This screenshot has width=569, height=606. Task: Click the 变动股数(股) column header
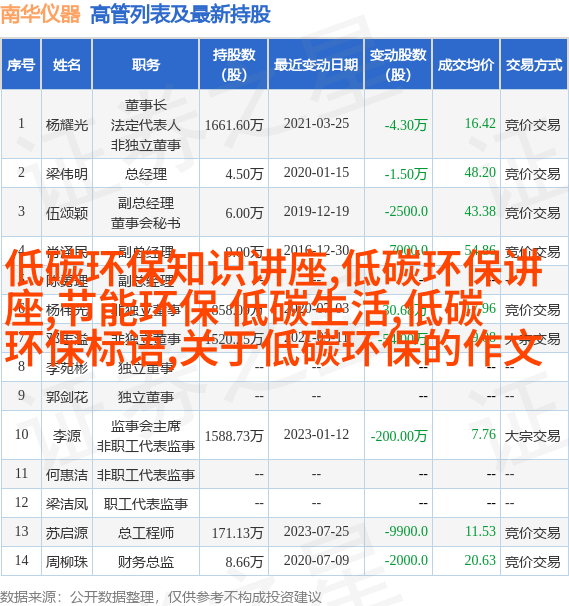(x=398, y=65)
